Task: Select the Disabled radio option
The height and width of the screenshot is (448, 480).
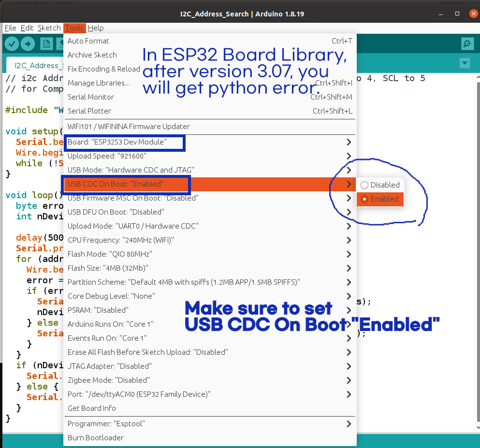Action: coord(380,185)
